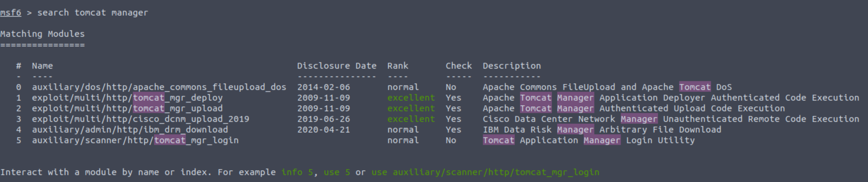The image size is (868, 182).
Task: Select the cisco_dcnm_upload_2019 module name
Action: [140, 119]
